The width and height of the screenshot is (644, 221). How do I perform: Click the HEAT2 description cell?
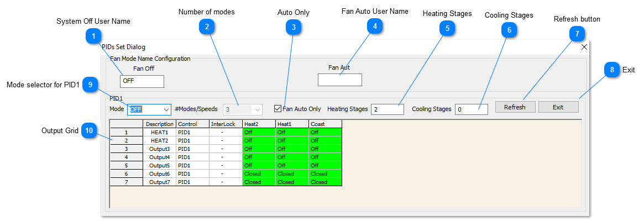[x=159, y=140]
